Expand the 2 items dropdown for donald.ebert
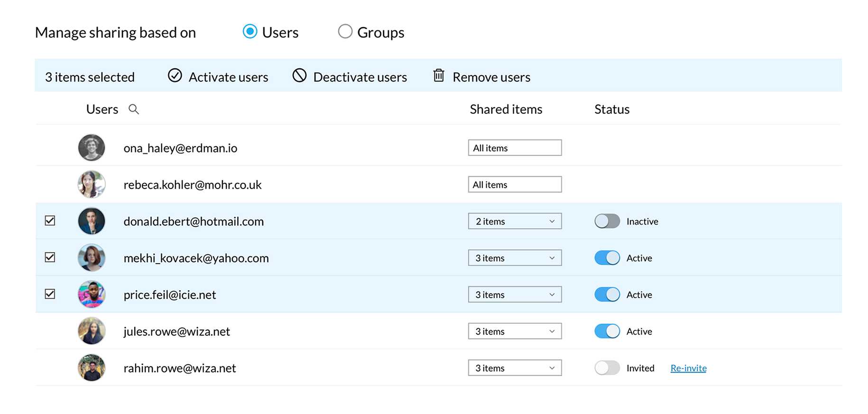 click(515, 221)
